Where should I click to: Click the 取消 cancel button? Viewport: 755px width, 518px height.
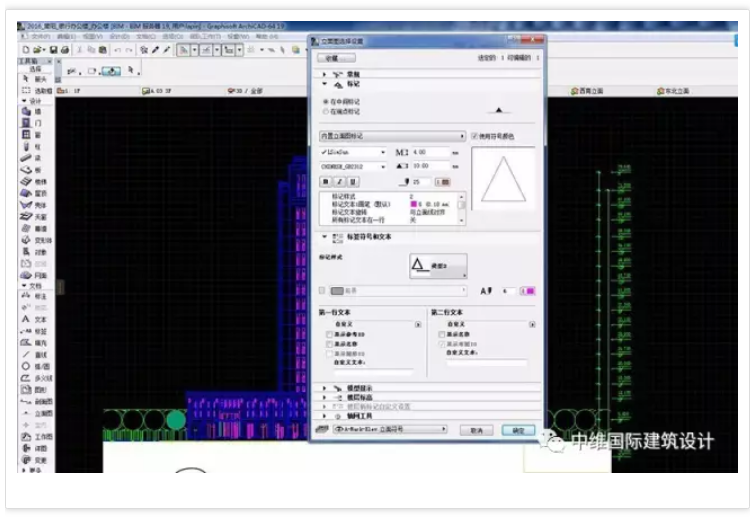tap(476, 430)
